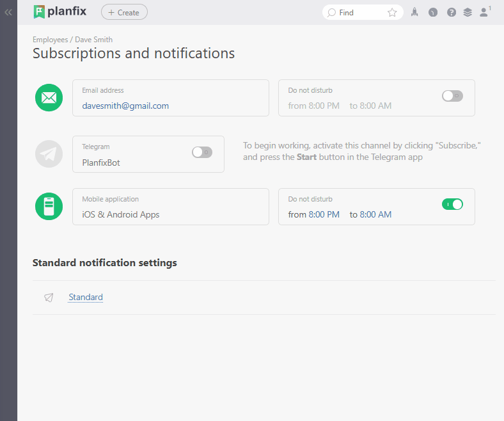Open mobile Do not disturb 8:00 AM end time

click(x=375, y=215)
